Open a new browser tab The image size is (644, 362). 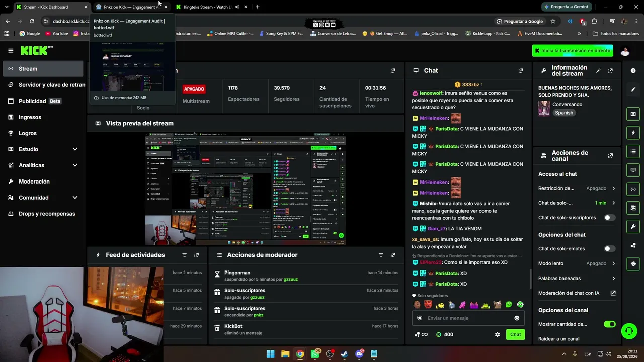(x=258, y=7)
